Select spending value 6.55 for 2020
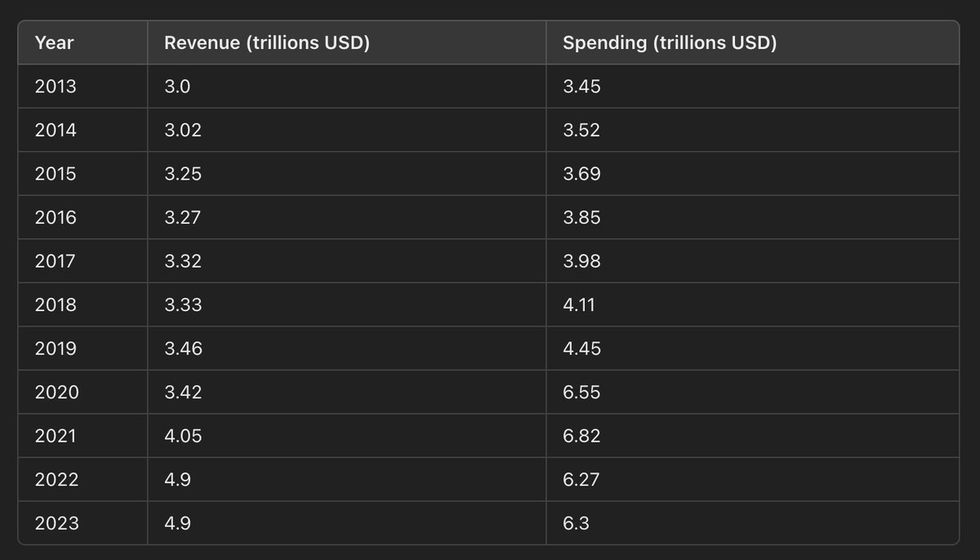980x560 pixels. pos(581,392)
